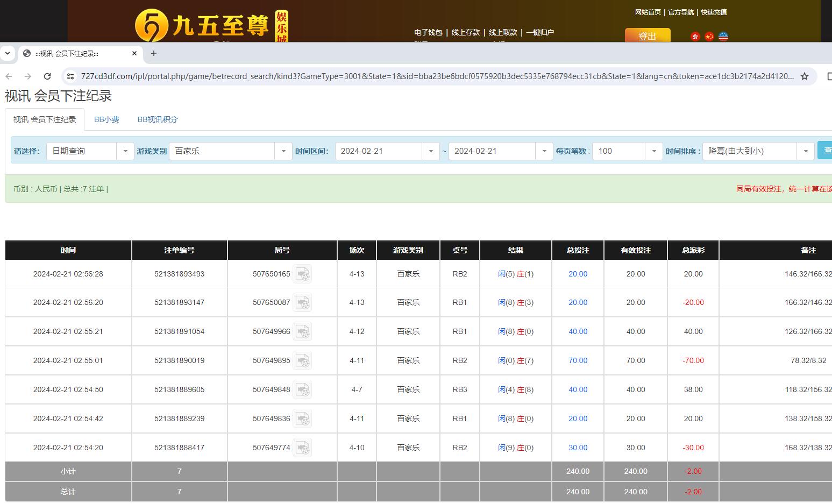Select result 闲(0) 庄(7)
The image size is (832, 504).
pyautogui.click(x=516, y=360)
